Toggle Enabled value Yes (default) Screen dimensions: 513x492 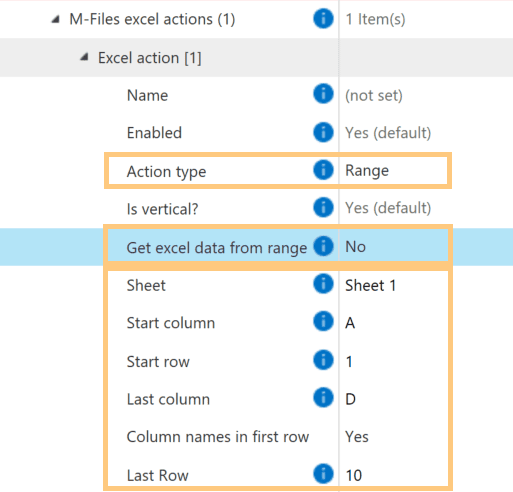click(426, 133)
